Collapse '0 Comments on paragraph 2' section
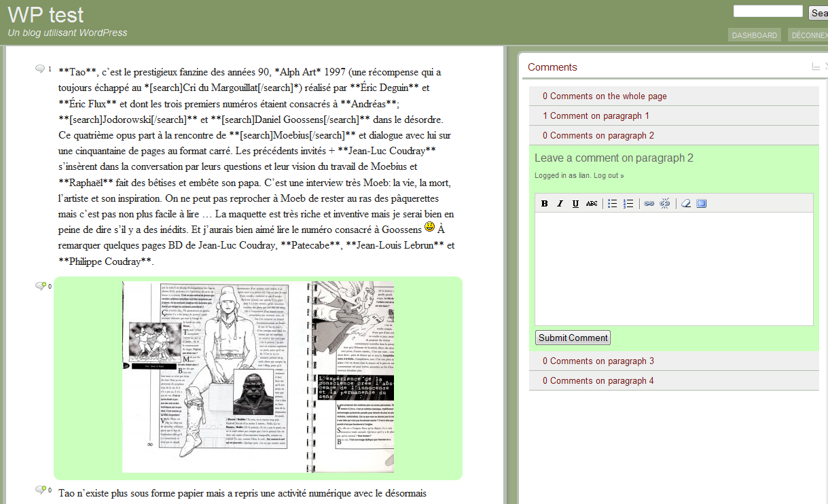828x504 pixels. (x=674, y=136)
